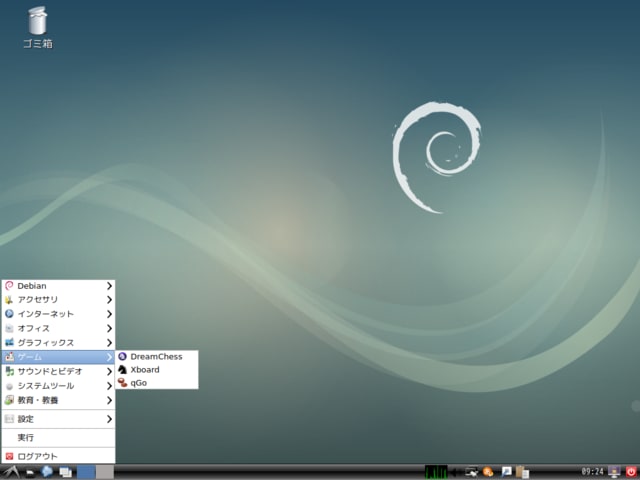This screenshot has height=480, width=640.
Task: Open the サウンドとビデオ menu category
Action: [58, 371]
